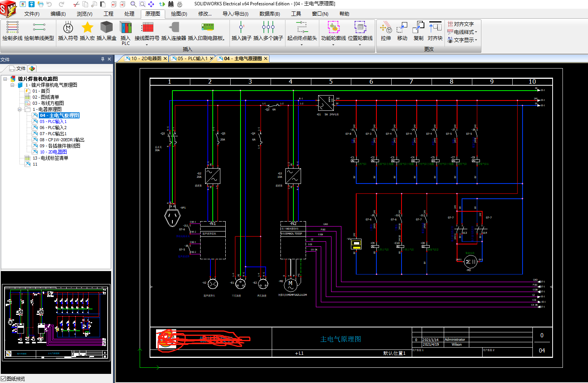Image resolution: width=588 pixels, height=383 pixels.
Task: Collapse the 镍片焊接机电路图 project root node
Action: click(5, 79)
